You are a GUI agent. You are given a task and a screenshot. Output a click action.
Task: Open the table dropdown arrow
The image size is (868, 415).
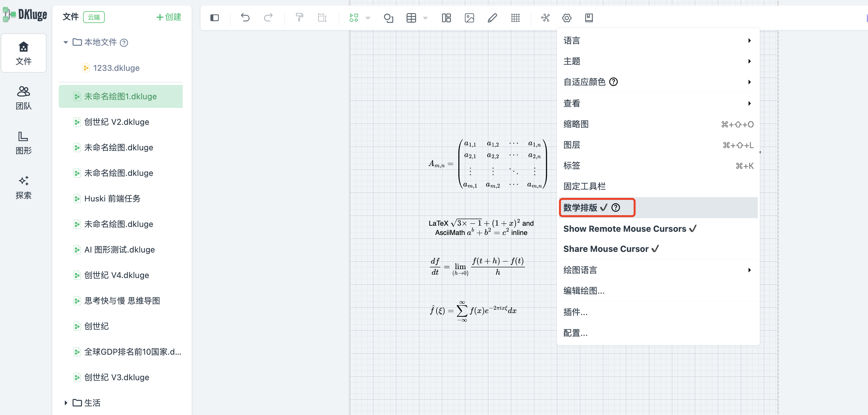point(425,18)
